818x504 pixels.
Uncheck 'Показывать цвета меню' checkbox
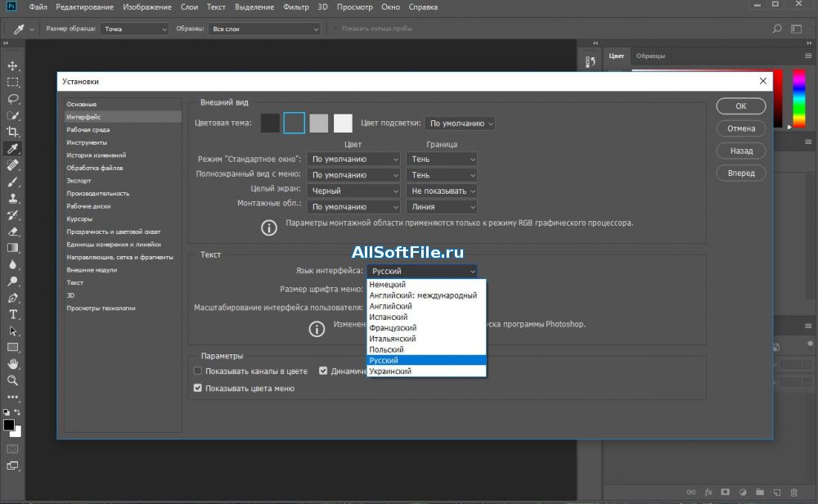tap(198, 389)
